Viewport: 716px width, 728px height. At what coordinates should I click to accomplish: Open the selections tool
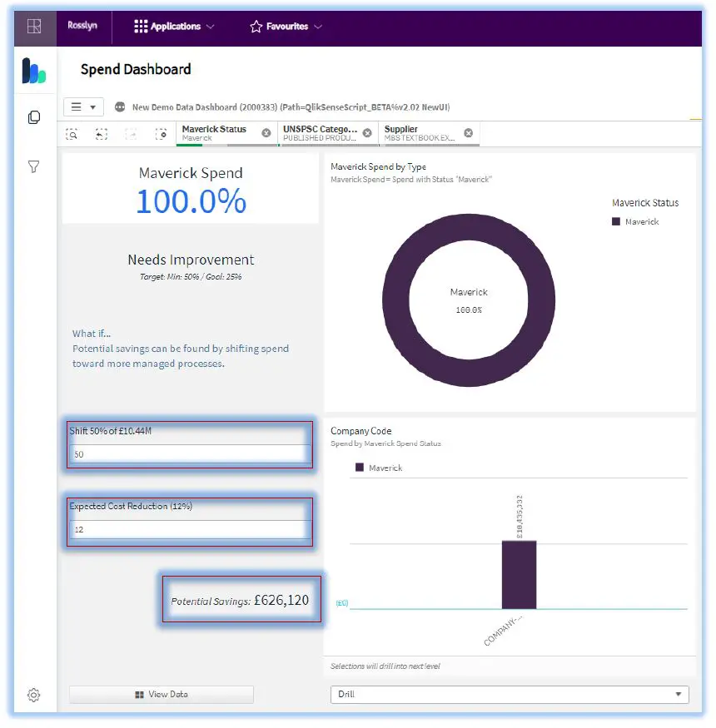pyautogui.click(x=162, y=133)
